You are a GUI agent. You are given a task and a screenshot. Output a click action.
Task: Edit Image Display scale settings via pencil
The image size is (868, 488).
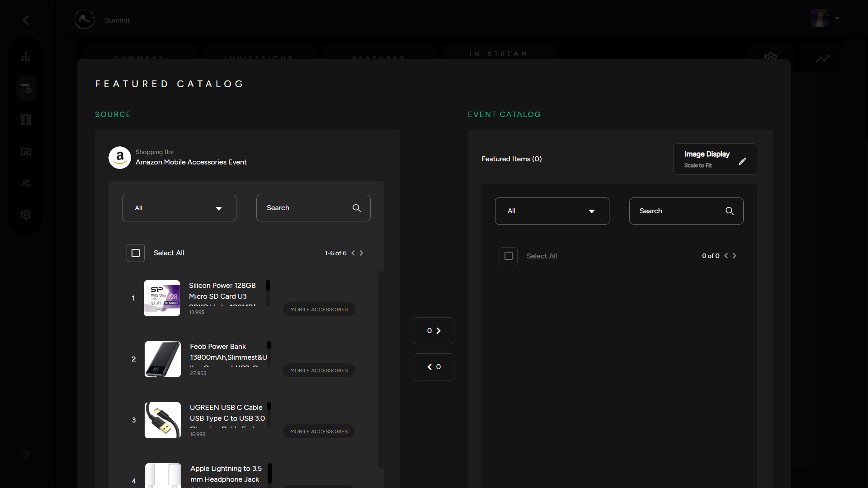tap(742, 161)
